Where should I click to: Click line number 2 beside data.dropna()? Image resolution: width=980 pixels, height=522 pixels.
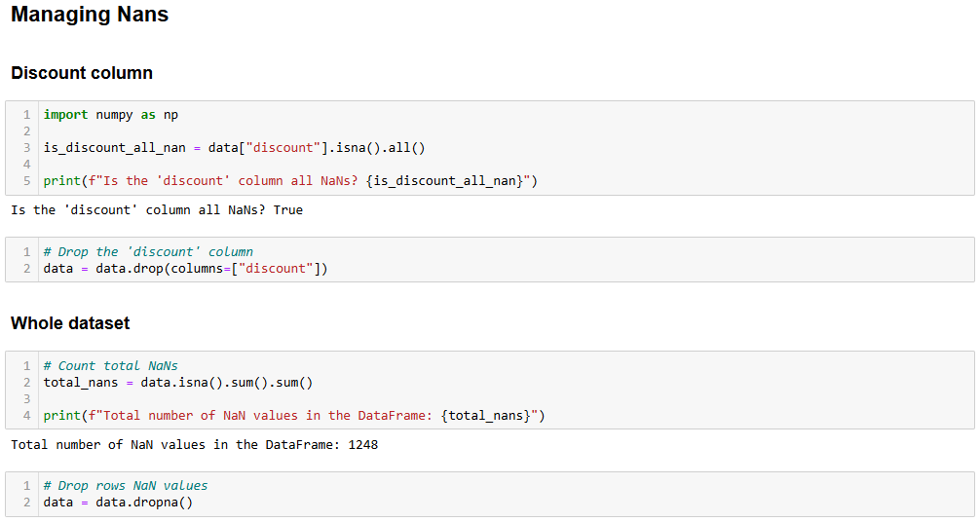coord(27,503)
